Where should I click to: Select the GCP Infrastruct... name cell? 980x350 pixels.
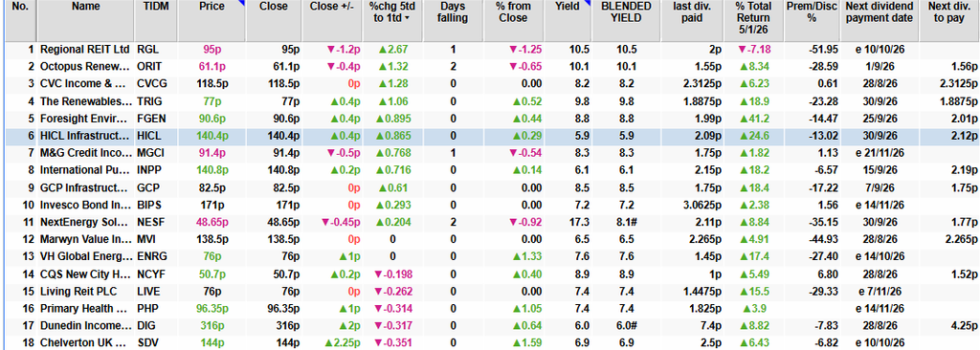click(85, 187)
